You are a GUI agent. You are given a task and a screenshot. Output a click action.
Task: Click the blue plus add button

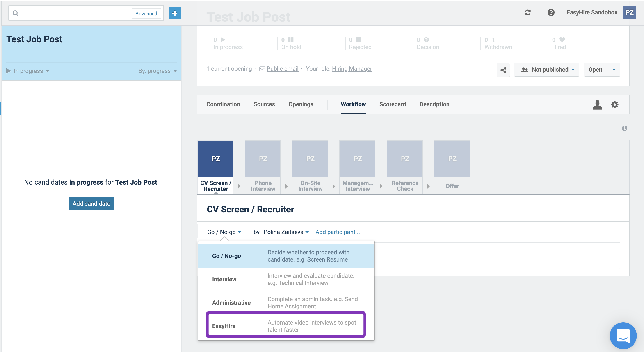click(174, 13)
